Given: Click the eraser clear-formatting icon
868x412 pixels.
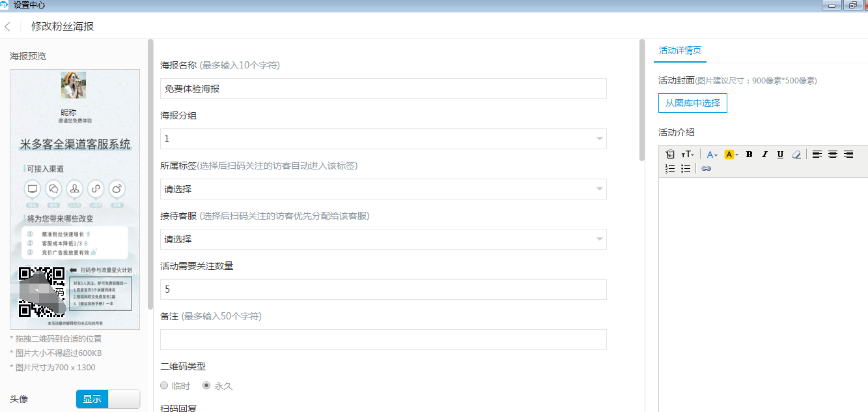Looking at the screenshot, I should [796, 154].
